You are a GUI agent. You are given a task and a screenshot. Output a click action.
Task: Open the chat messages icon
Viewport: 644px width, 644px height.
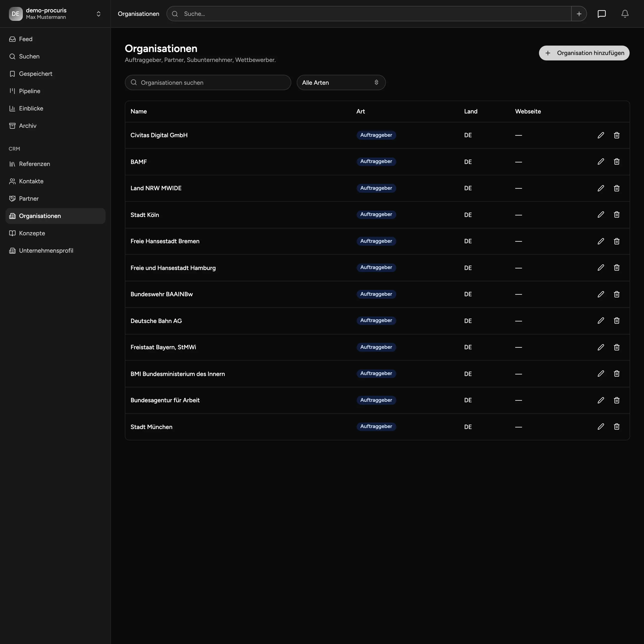(x=602, y=14)
